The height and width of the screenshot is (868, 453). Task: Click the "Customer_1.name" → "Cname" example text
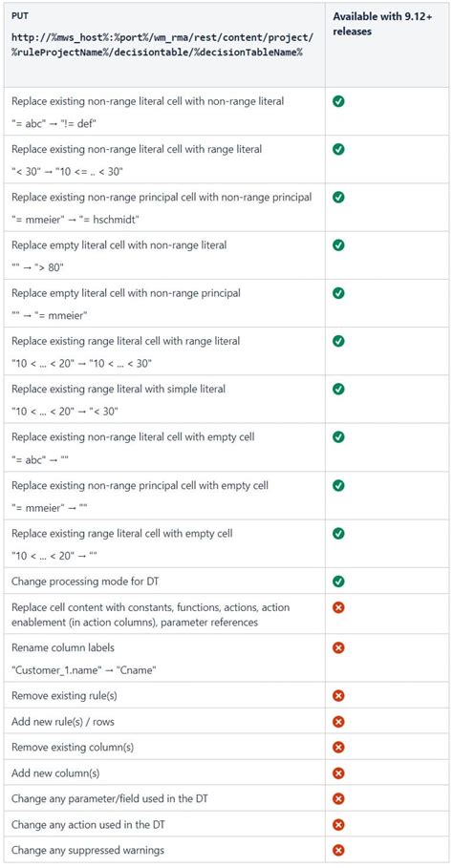(83, 669)
